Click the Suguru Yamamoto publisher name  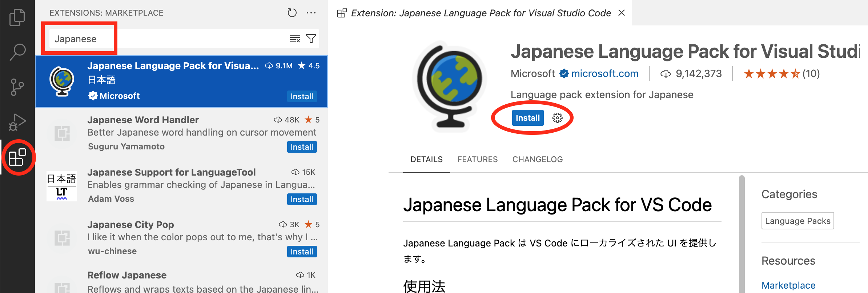click(x=126, y=146)
